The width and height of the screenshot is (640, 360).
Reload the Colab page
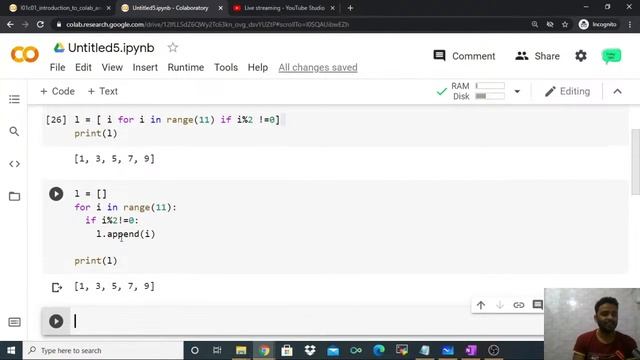(40, 24)
